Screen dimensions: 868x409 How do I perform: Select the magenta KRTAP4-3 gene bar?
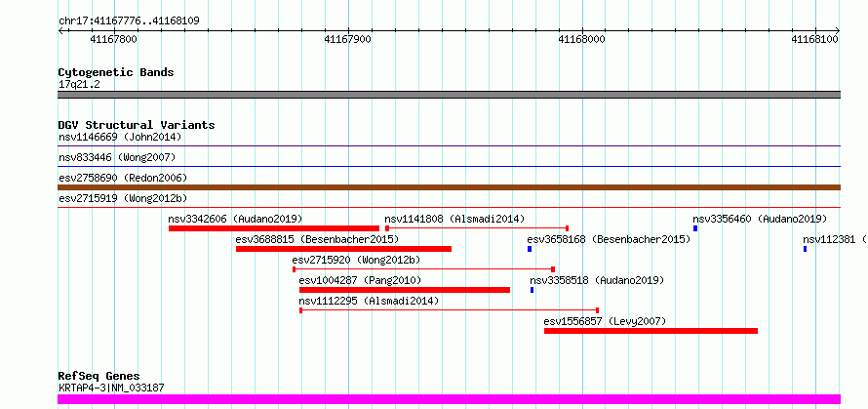[x=449, y=399]
